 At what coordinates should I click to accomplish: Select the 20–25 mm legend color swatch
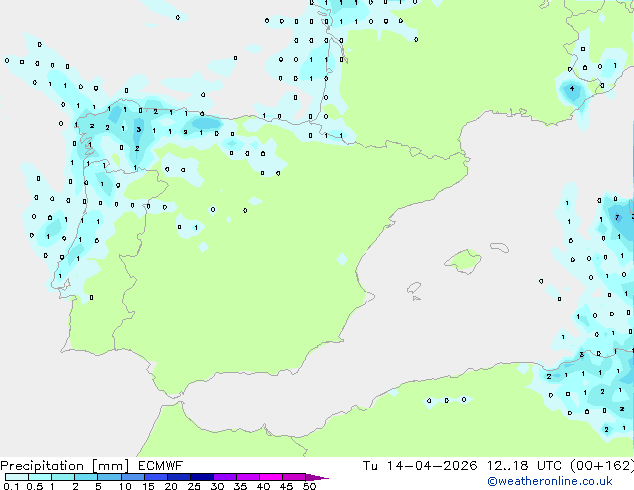coord(178,477)
